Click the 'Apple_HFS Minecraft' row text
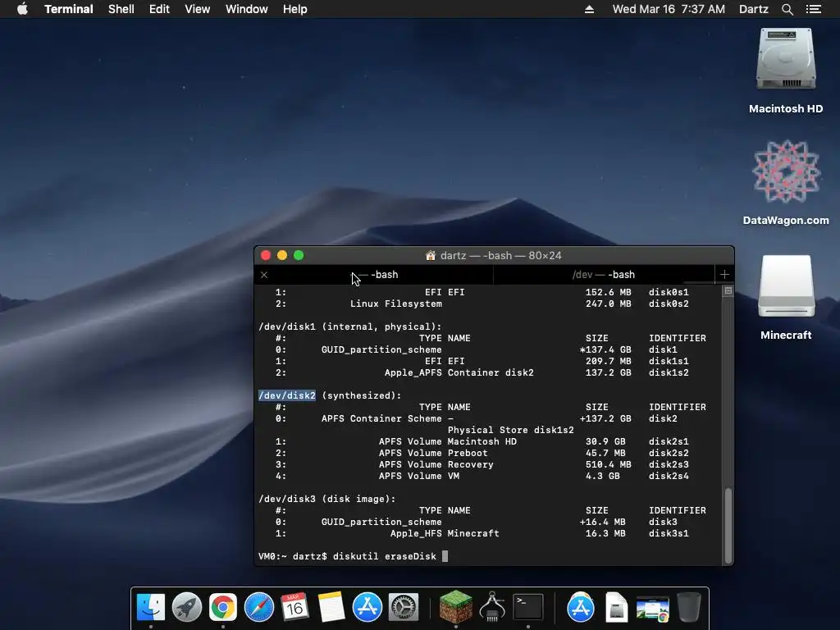 [445, 533]
